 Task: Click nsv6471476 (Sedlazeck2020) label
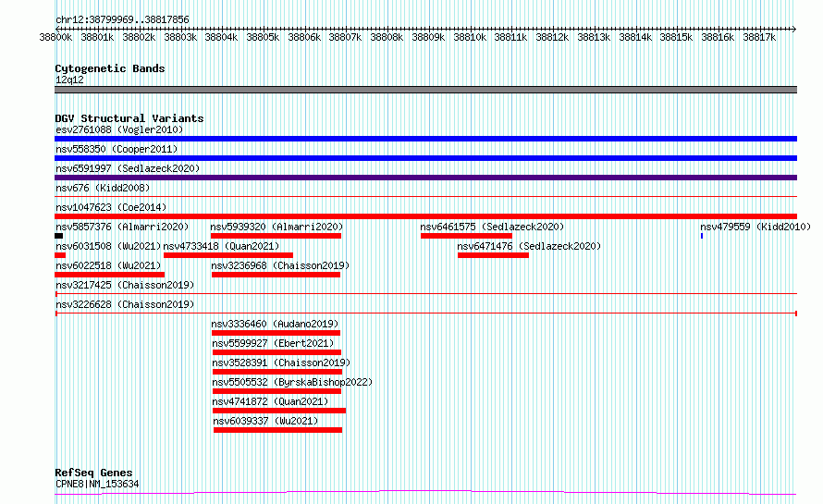529,246
